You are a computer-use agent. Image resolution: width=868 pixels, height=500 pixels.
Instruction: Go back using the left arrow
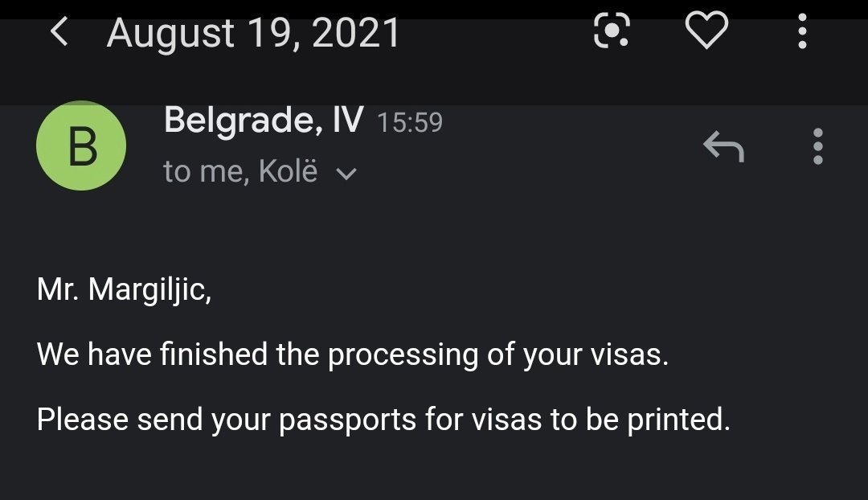click(59, 31)
